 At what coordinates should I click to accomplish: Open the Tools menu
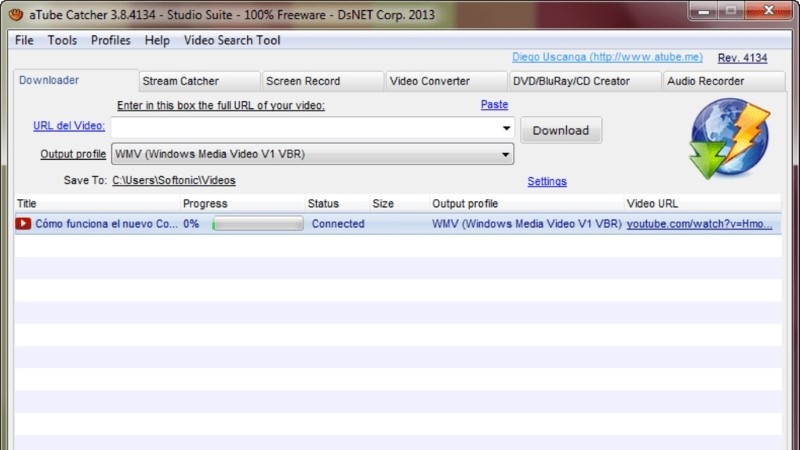pyautogui.click(x=62, y=40)
